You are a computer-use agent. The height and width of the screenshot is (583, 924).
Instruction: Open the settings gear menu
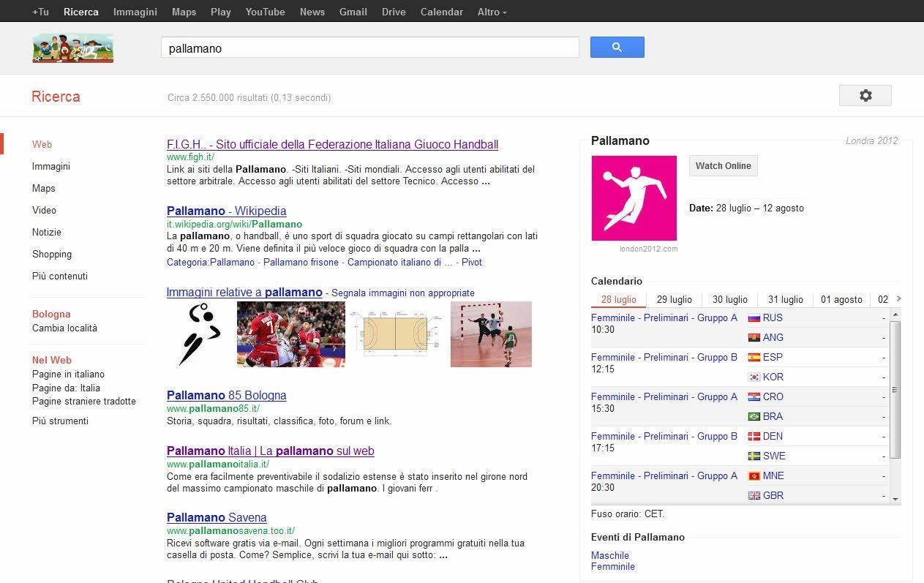point(865,96)
